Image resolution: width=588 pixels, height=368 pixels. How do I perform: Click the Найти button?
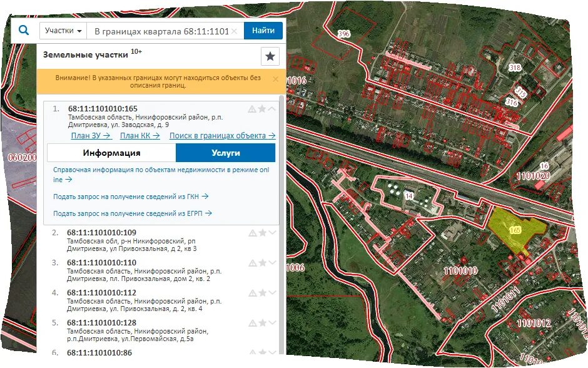(x=263, y=29)
